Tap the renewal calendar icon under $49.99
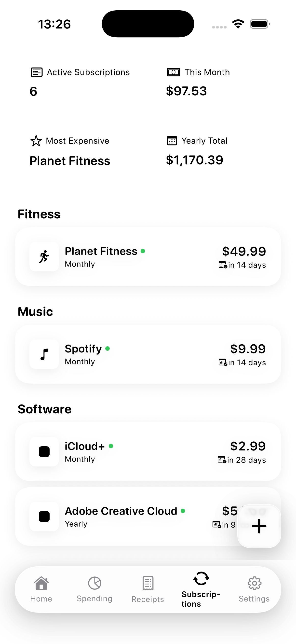The height and width of the screenshot is (644, 296). click(x=223, y=265)
